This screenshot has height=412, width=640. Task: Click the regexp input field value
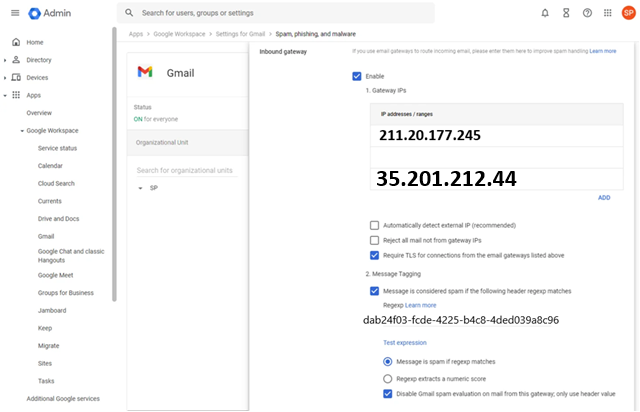point(461,320)
